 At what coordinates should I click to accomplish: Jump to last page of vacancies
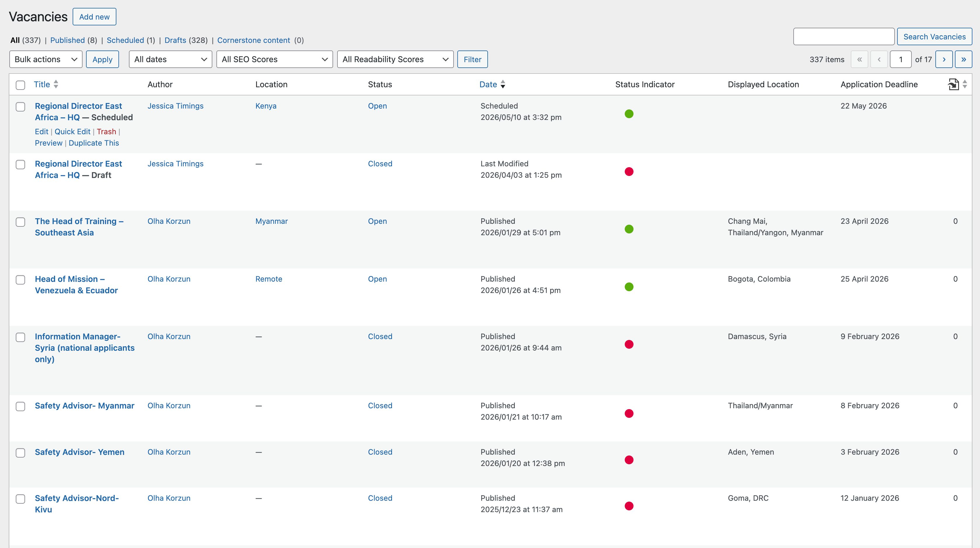point(964,59)
